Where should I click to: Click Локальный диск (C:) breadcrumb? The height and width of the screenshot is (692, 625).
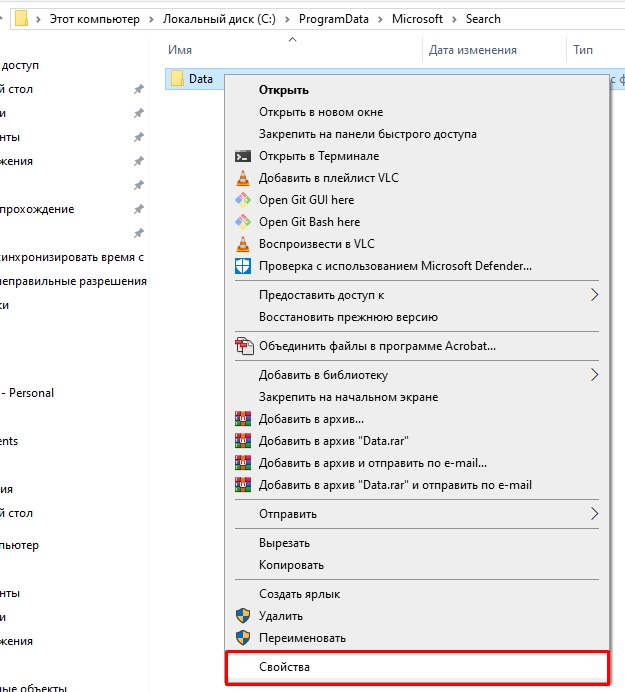(x=221, y=19)
